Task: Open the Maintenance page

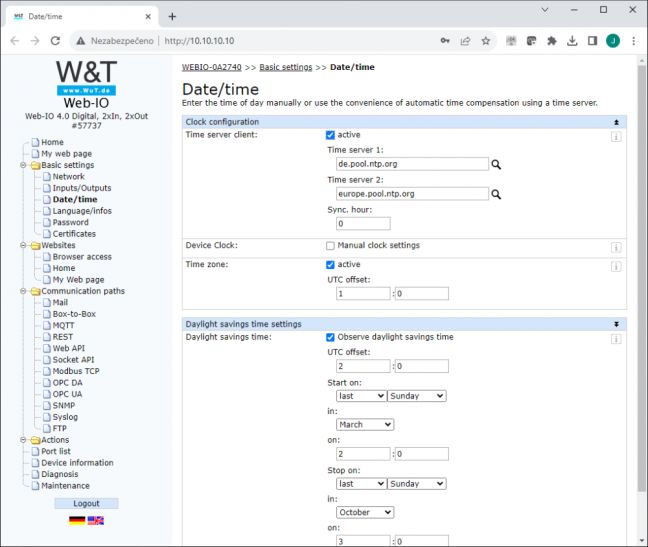Action: point(65,486)
